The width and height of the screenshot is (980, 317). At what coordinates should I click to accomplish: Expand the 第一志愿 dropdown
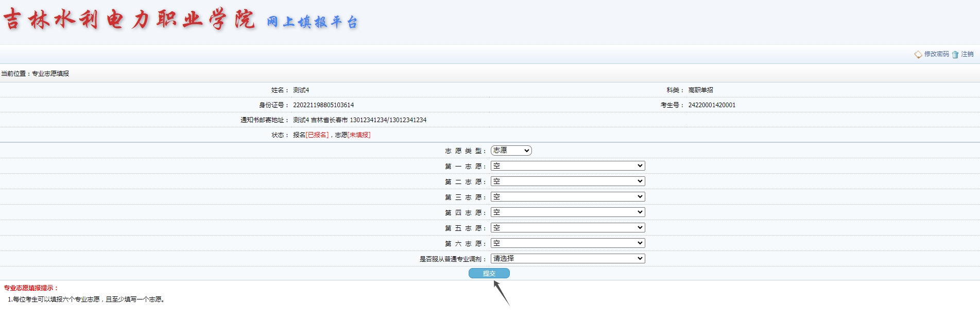(x=568, y=166)
